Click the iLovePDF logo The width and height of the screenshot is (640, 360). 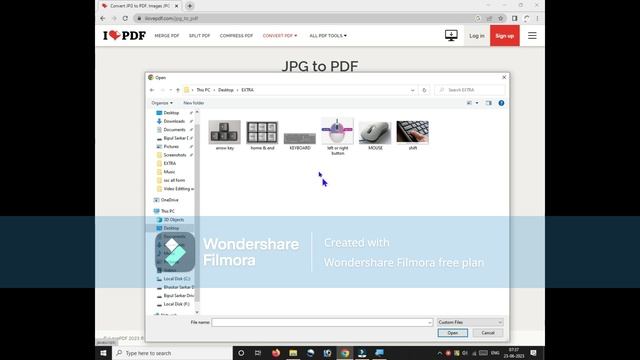[x=124, y=36]
